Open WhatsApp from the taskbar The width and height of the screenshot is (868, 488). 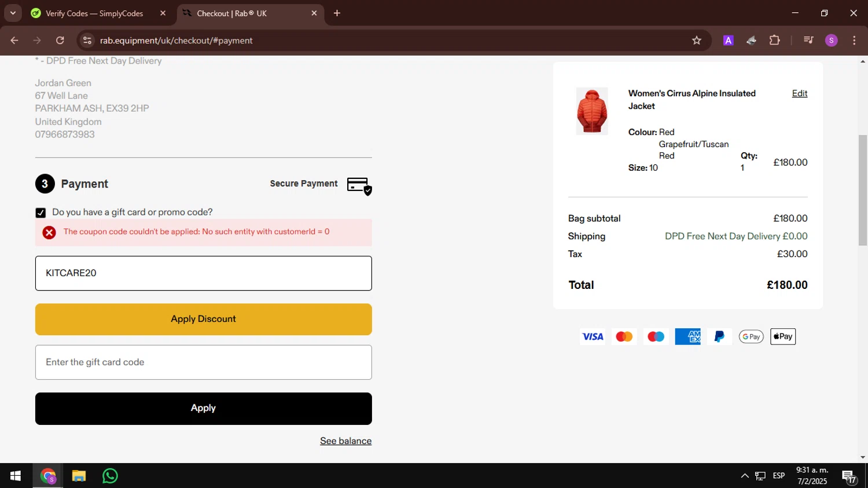click(x=110, y=476)
